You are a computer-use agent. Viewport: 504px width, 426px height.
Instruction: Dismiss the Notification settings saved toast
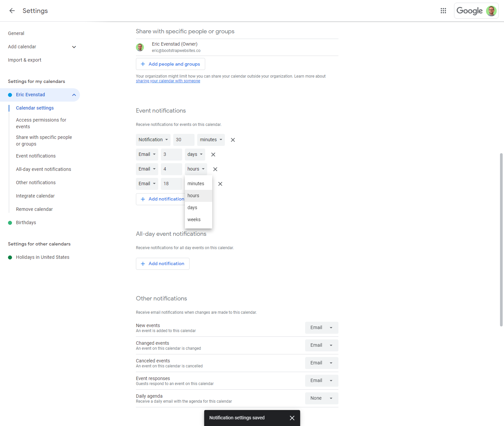click(292, 418)
